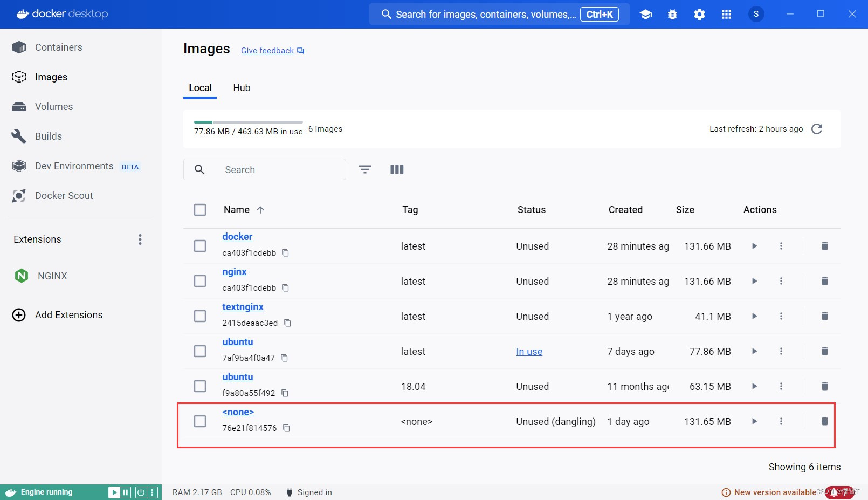Copy the image ID 76e21f814576
The width and height of the screenshot is (868, 500).
286,428
